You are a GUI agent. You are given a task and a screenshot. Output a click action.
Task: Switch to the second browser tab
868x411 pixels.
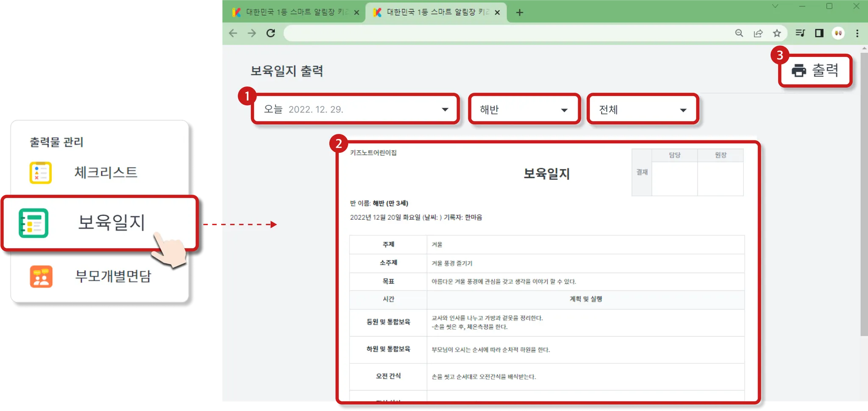(x=437, y=12)
